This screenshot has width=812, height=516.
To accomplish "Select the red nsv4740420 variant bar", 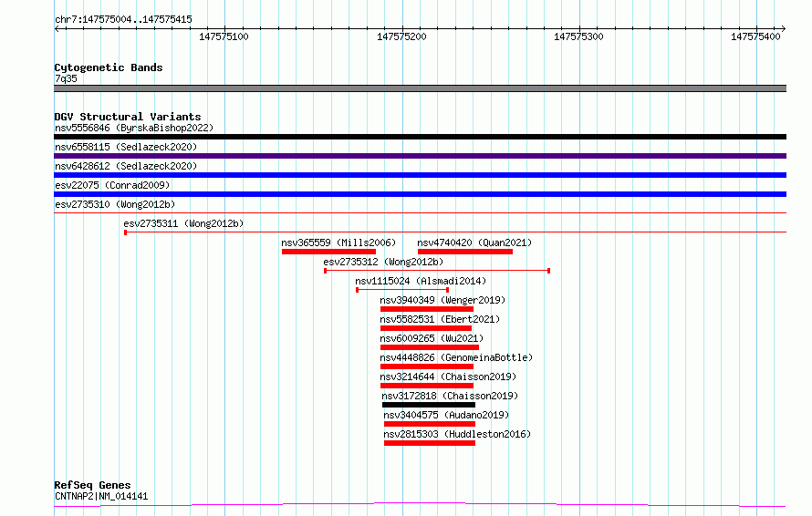I will tap(465, 252).
